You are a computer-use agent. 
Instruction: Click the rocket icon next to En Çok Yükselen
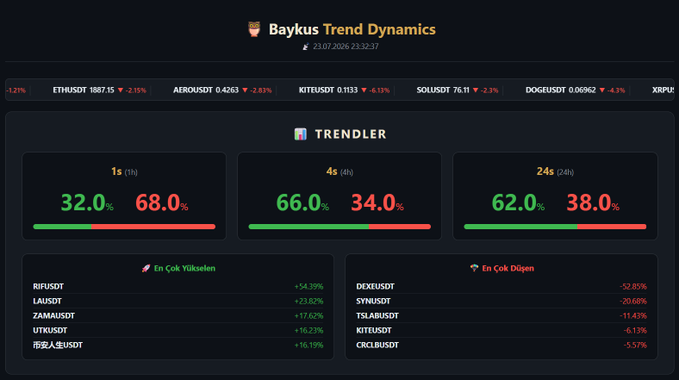coord(146,268)
